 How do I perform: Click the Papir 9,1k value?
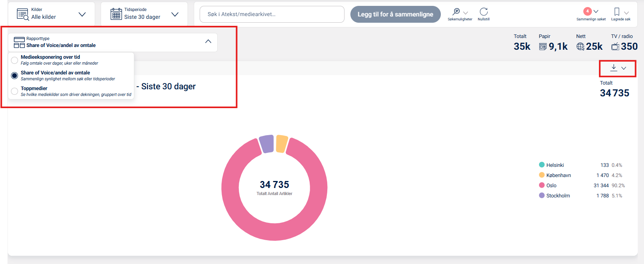point(558,46)
